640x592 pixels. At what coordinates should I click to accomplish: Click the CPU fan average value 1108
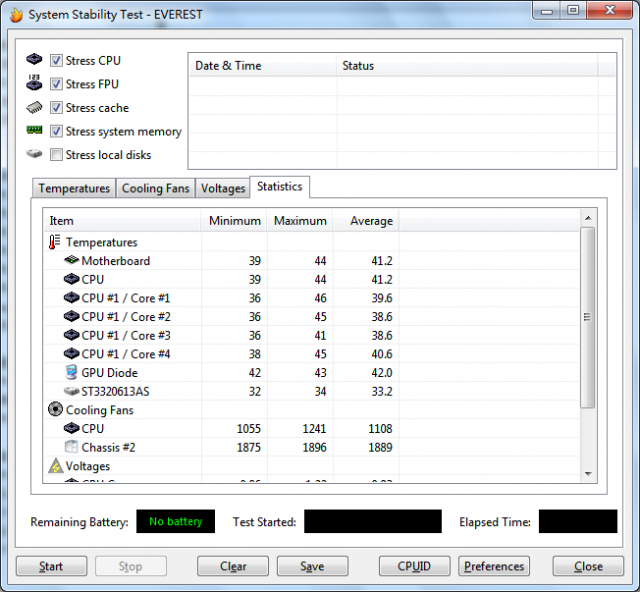380,428
